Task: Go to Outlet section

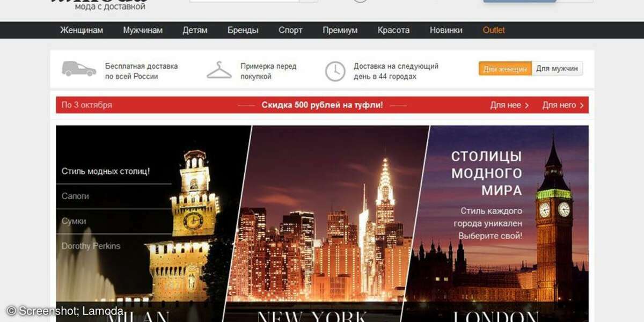Action: [x=494, y=30]
